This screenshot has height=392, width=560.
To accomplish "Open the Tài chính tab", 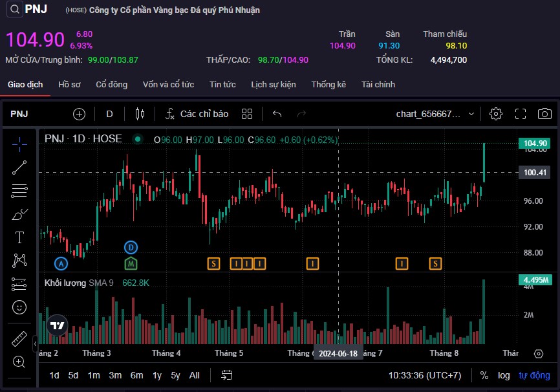I will coord(378,85).
